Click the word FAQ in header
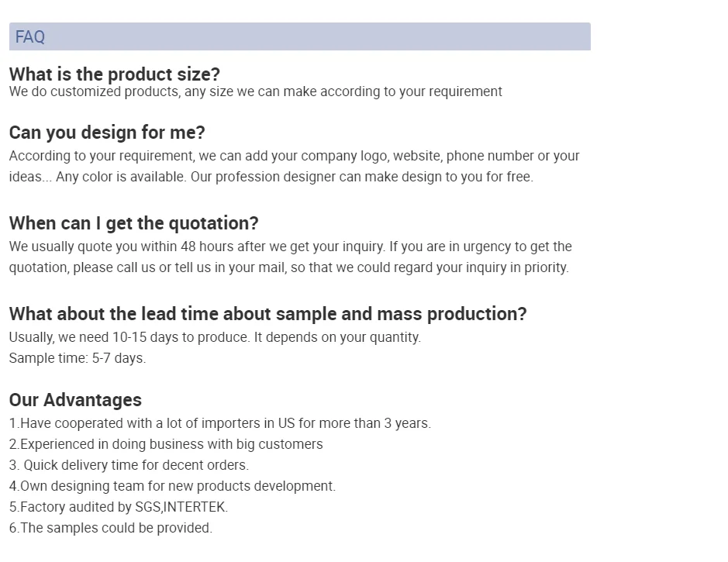Screen dimensions: 728x562 [30, 36]
